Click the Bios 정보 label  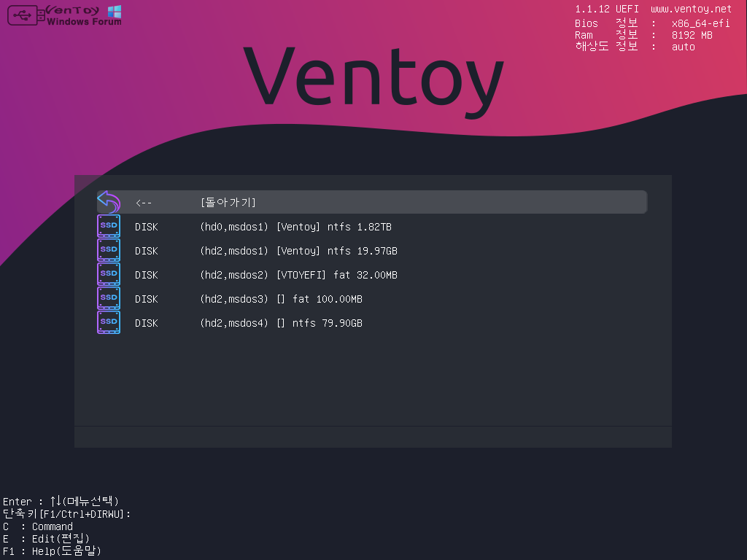pyautogui.click(x=606, y=23)
